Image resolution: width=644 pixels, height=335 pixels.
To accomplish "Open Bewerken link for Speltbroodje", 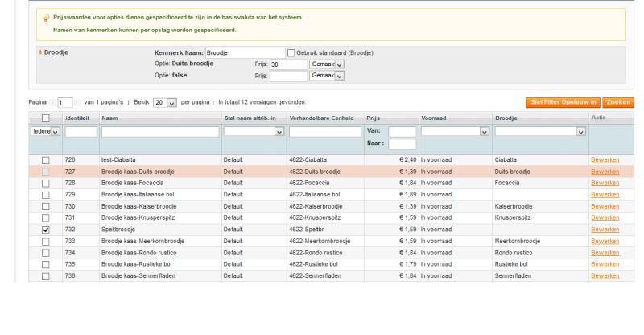I will (x=605, y=230).
